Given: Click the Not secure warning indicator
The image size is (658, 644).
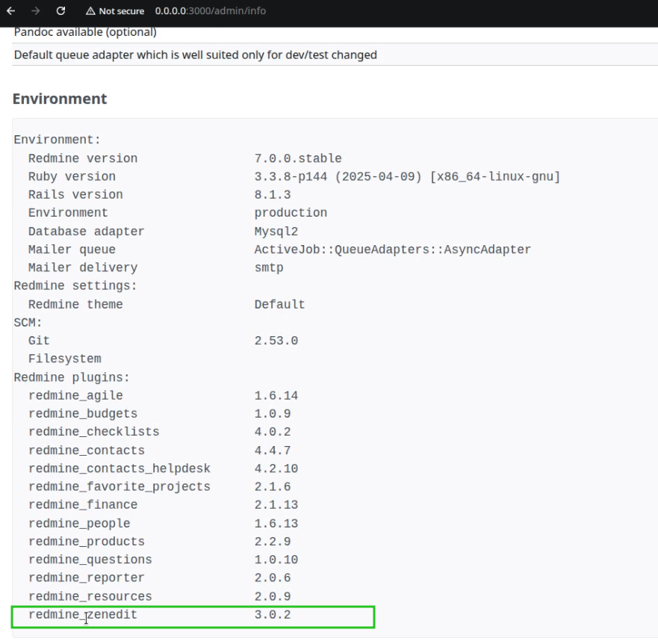Looking at the screenshot, I should 115,11.
